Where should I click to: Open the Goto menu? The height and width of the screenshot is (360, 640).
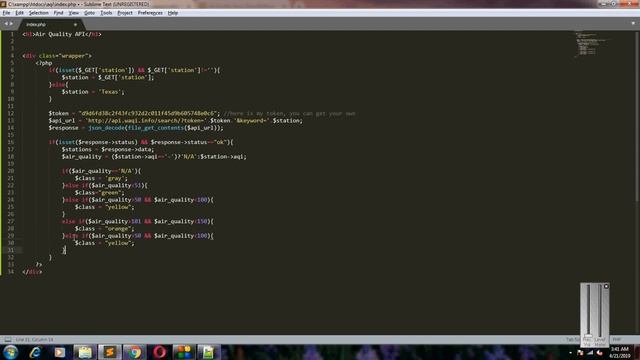pos(89,13)
